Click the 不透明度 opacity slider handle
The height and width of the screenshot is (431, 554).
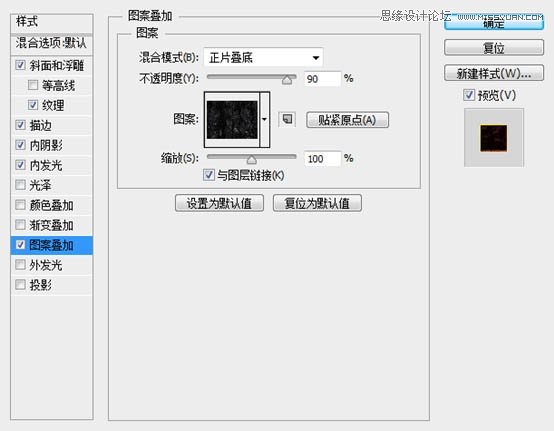[287, 80]
